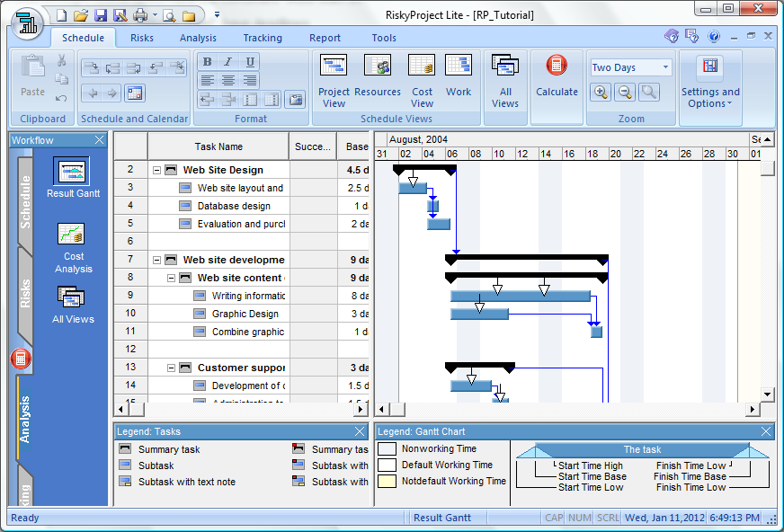
Task: Apply Underline formatting
Action: coord(250,62)
